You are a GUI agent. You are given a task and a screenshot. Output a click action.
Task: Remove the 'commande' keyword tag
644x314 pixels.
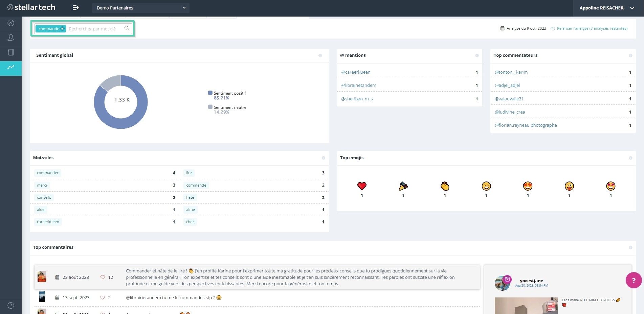[62, 29]
